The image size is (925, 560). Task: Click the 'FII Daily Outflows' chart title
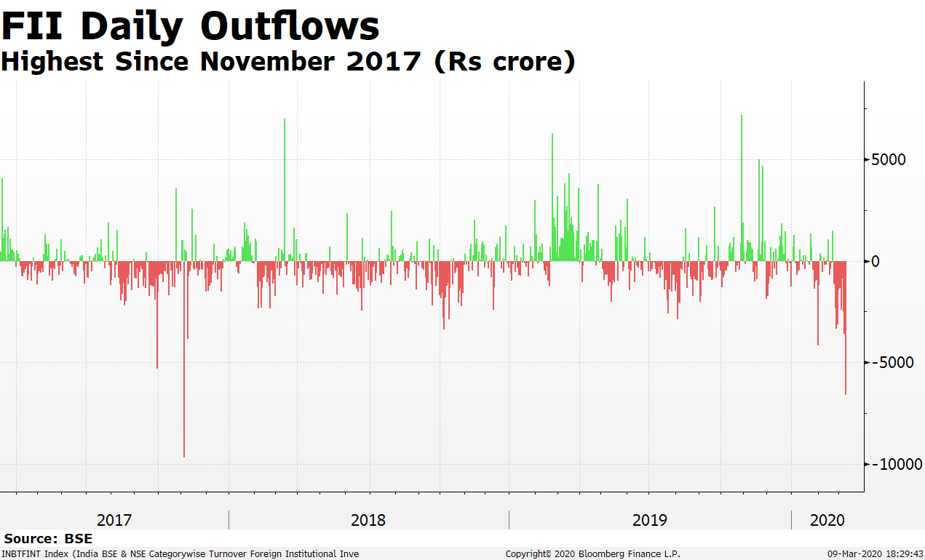point(190,26)
